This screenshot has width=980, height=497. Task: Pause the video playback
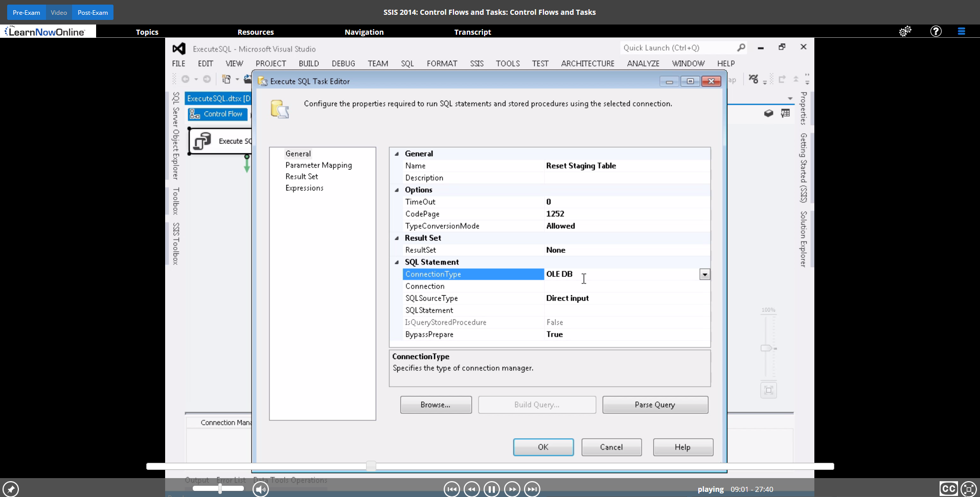point(491,489)
